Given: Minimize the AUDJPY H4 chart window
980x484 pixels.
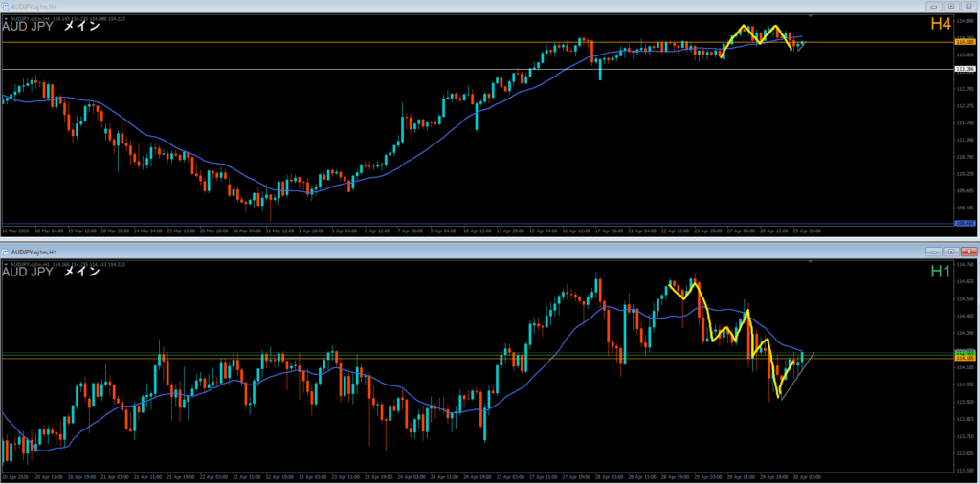Looking at the screenshot, I should [x=933, y=6].
